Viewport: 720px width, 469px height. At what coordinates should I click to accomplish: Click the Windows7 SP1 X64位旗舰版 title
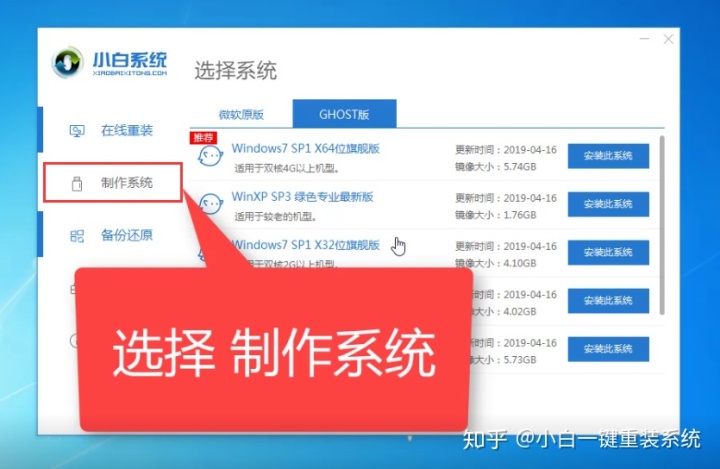click(x=305, y=148)
